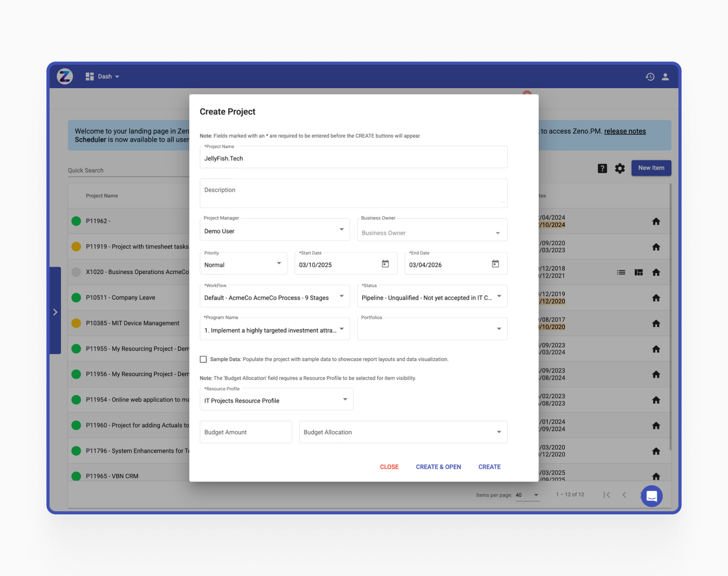Screen dimensions: 728x576
Task: Change the Items per page dropdown
Action: (528, 495)
